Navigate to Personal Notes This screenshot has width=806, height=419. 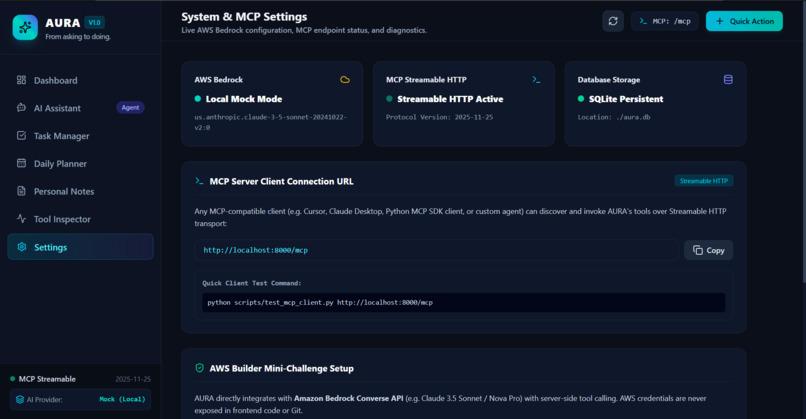pos(80,191)
